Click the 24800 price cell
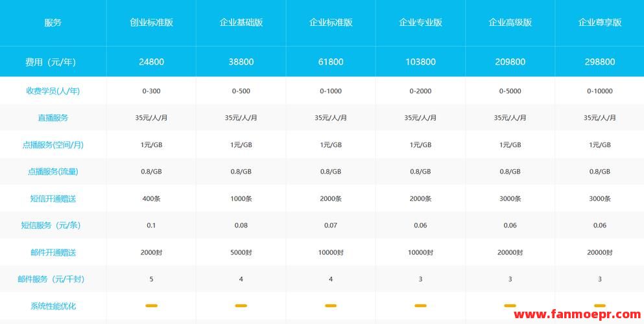This screenshot has width=644, height=324. pos(151,62)
